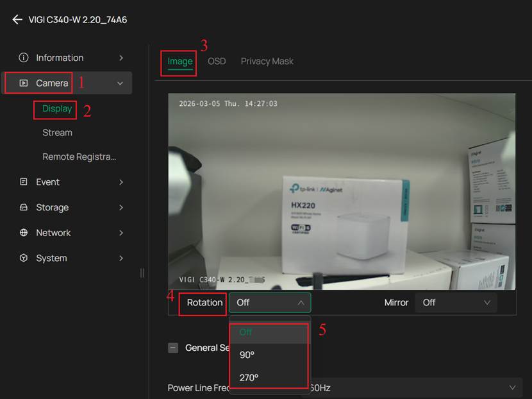Click the System shield icon
This screenshot has height=399, width=532.
point(23,258)
